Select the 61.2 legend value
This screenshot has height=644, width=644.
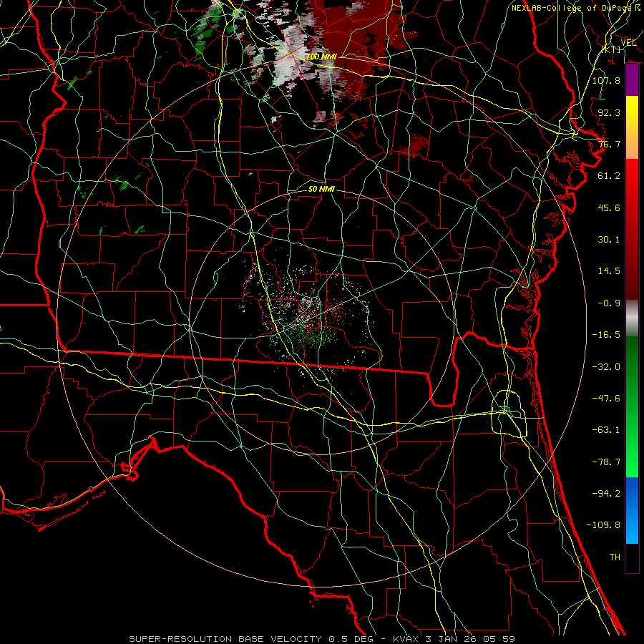pos(609,176)
